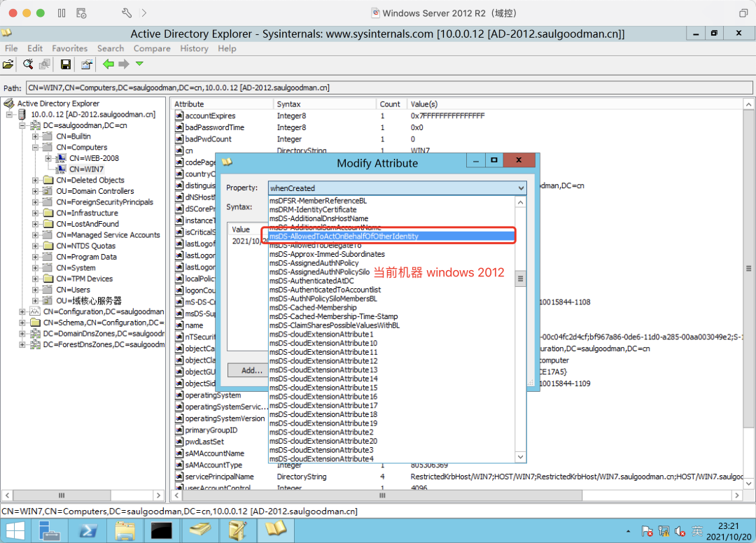Select the CN=NTDS Quotas node
Image resolution: width=756 pixels, height=543 pixels.
[86, 246]
